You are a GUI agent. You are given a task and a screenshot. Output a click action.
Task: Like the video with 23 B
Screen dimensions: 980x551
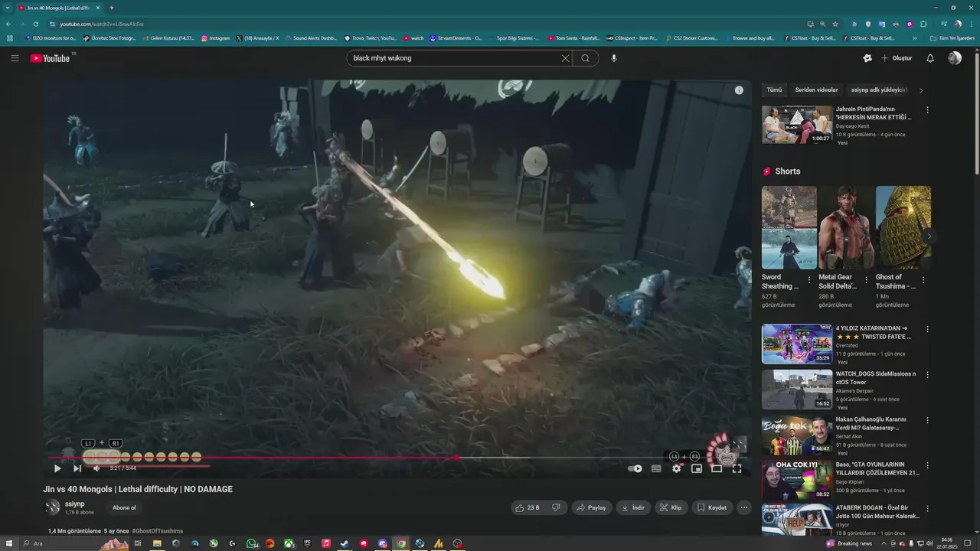tap(528, 507)
